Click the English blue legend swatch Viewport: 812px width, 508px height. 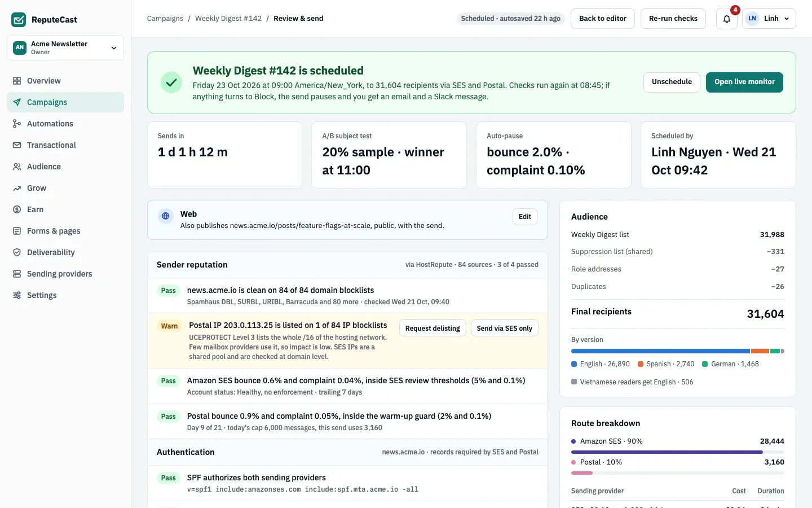coord(574,364)
